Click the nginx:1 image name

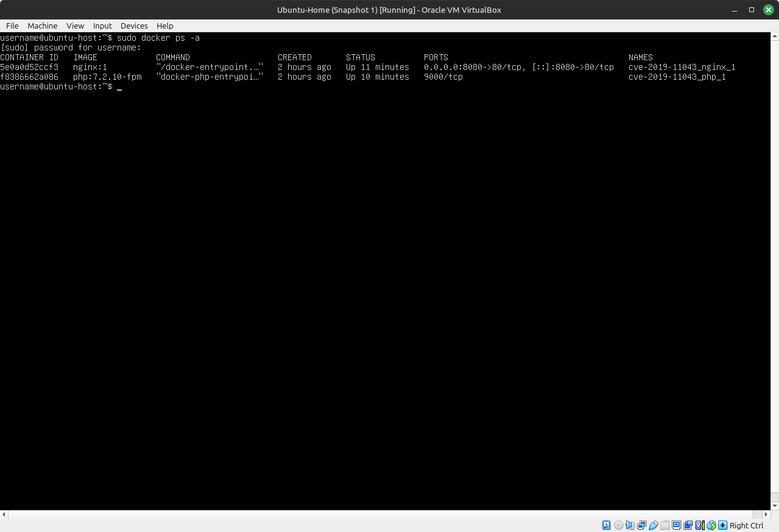90,67
